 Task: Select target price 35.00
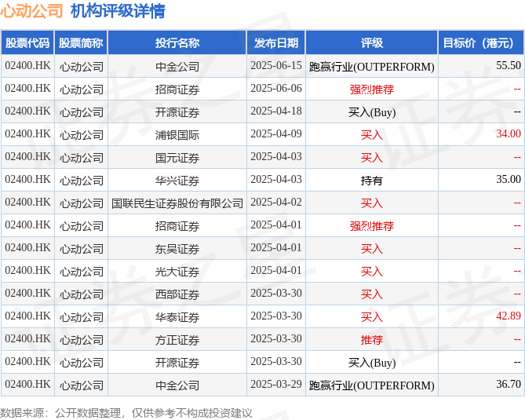point(509,180)
